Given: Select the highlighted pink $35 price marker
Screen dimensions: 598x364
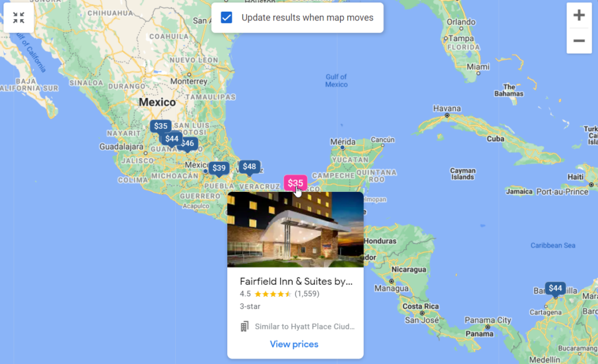Looking at the screenshot, I should (295, 183).
